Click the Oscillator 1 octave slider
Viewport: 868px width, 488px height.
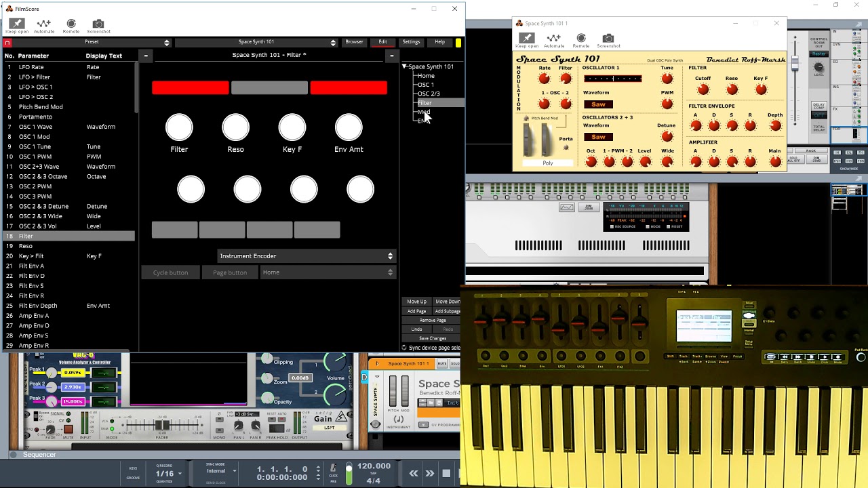612,79
